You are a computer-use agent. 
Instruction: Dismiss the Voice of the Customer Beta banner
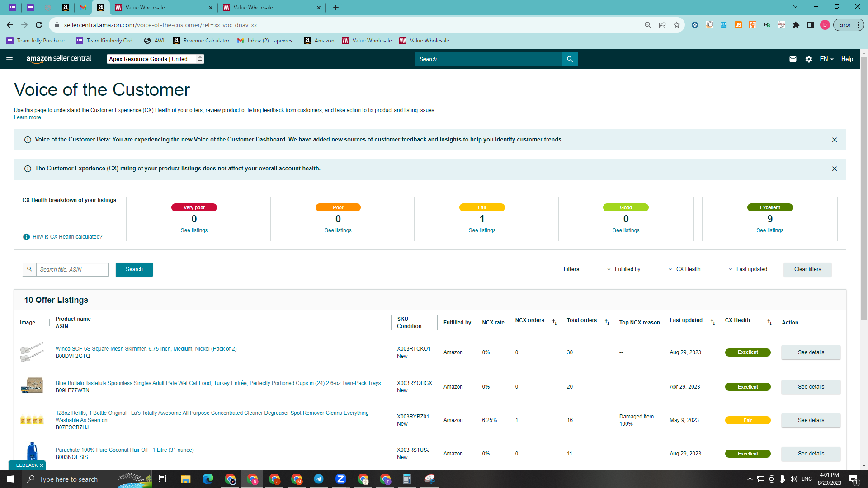pos(835,140)
